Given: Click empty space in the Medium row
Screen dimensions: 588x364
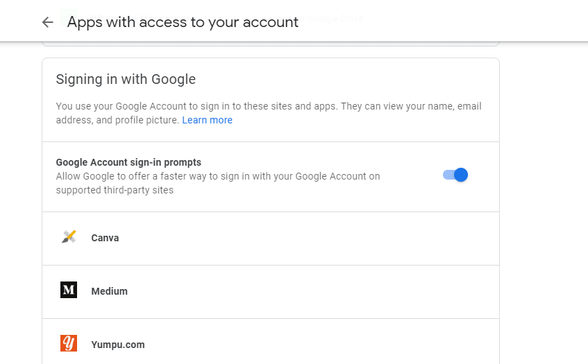Looking at the screenshot, I should point(300,292).
